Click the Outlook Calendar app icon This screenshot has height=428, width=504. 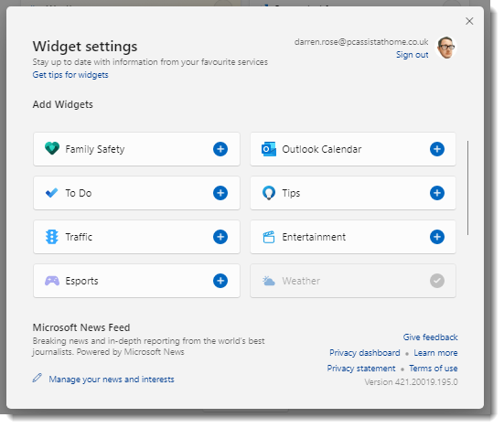click(x=269, y=149)
